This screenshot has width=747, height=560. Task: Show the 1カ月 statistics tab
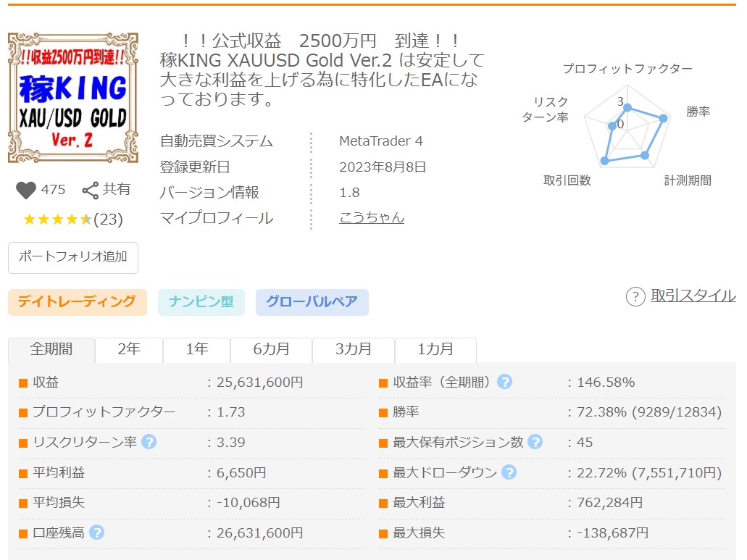(435, 349)
